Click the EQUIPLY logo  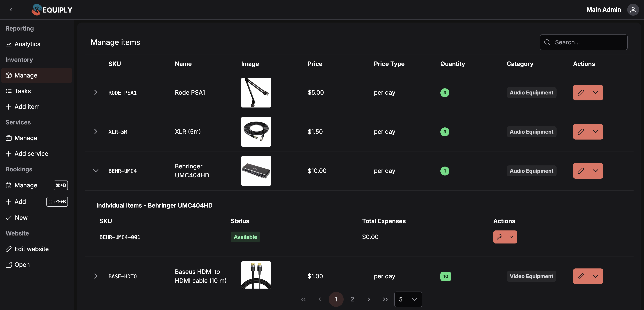click(52, 10)
